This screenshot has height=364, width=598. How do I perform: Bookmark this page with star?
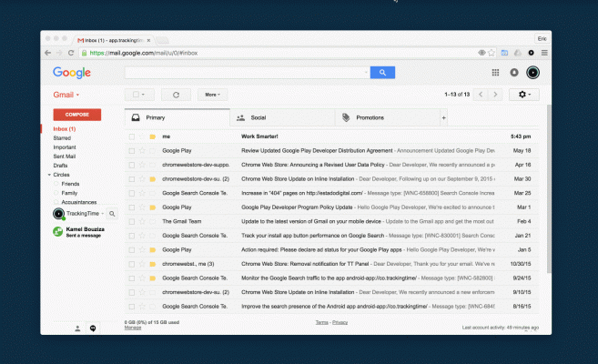click(492, 53)
